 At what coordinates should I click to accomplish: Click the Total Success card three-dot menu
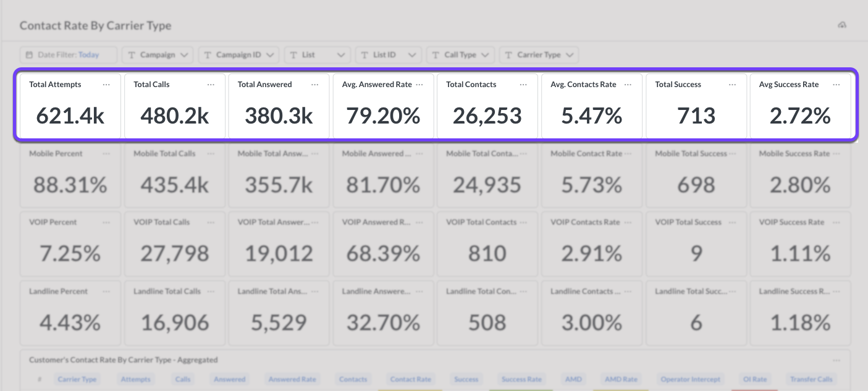pyautogui.click(x=732, y=85)
